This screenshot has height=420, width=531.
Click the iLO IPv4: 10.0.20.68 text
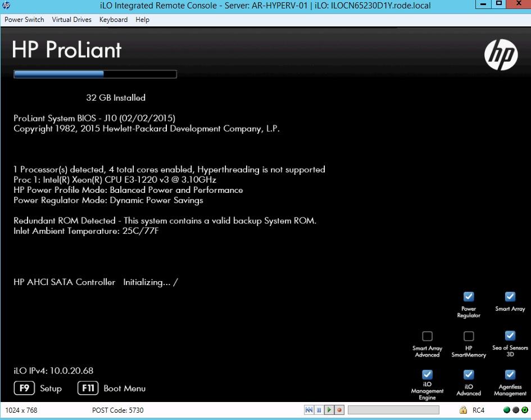tap(53, 371)
